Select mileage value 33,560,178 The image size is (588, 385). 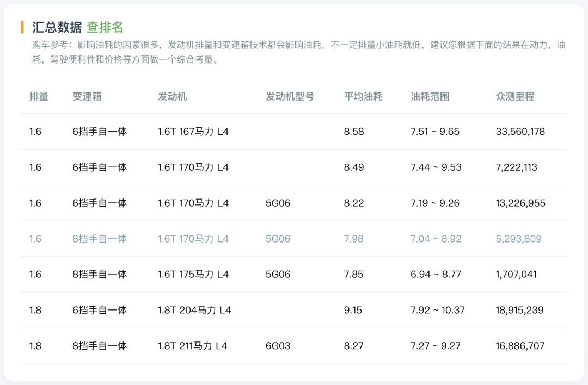(x=520, y=132)
